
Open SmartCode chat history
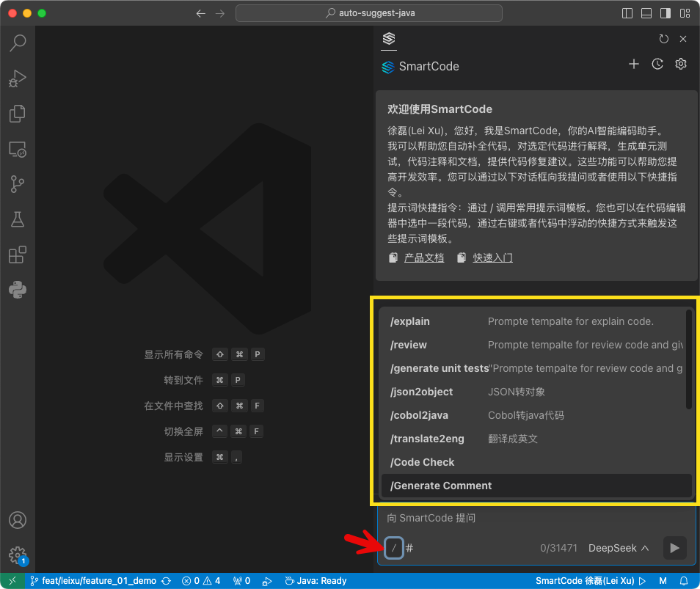[657, 65]
